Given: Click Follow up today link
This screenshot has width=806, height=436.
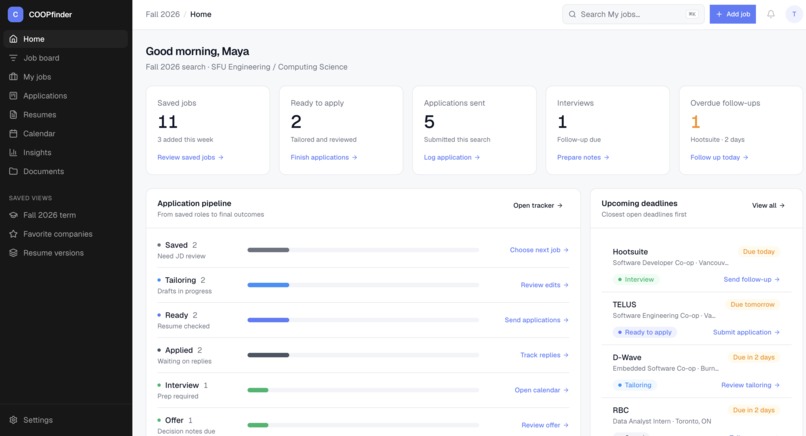Looking at the screenshot, I should (719, 157).
